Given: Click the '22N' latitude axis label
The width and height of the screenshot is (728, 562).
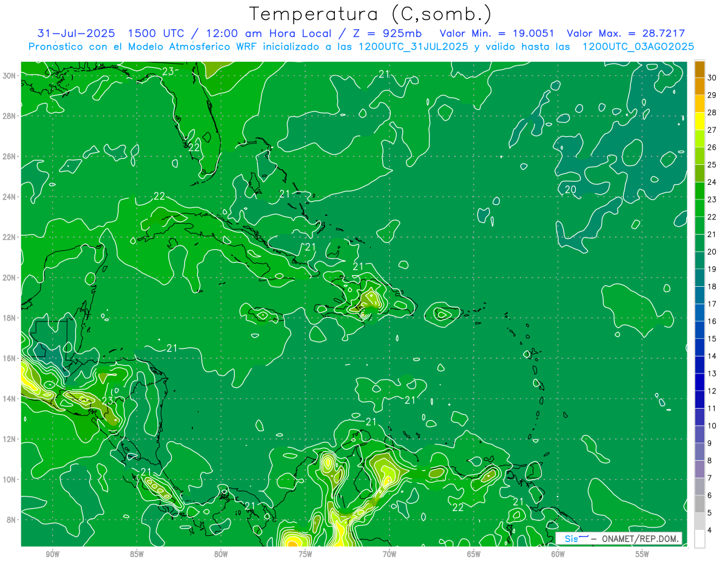Looking at the screenshot, I should (x=9, y=237).
